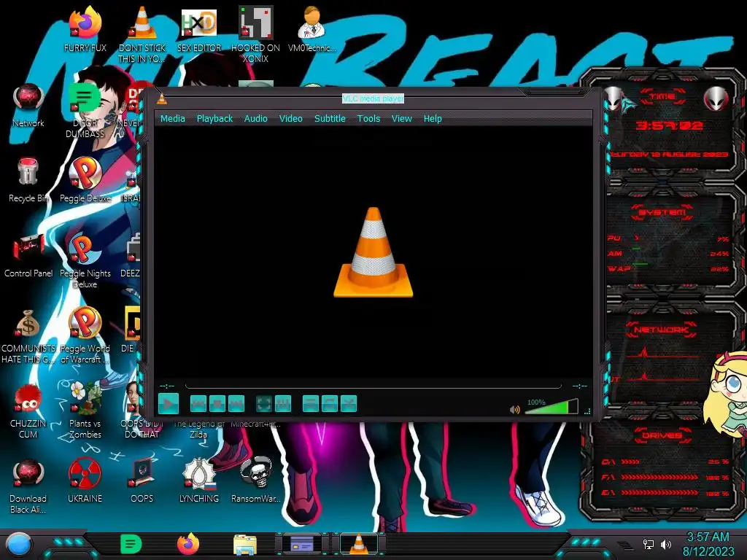Viewport: 747px width, 560px height.
Task: Toggle the remaining time label in VLC
Action: point(579,386)
